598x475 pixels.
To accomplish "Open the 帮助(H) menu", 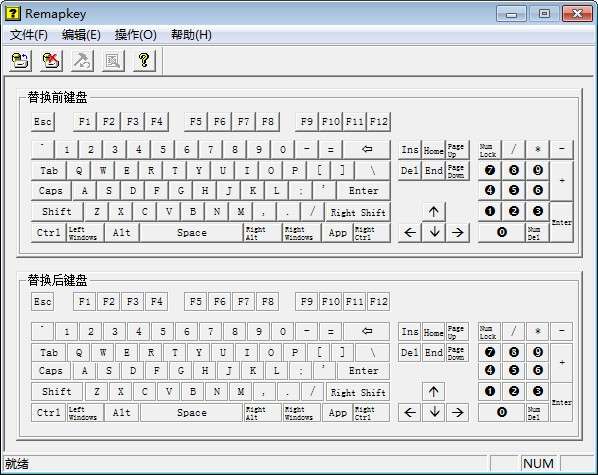I will coord(191,35).
